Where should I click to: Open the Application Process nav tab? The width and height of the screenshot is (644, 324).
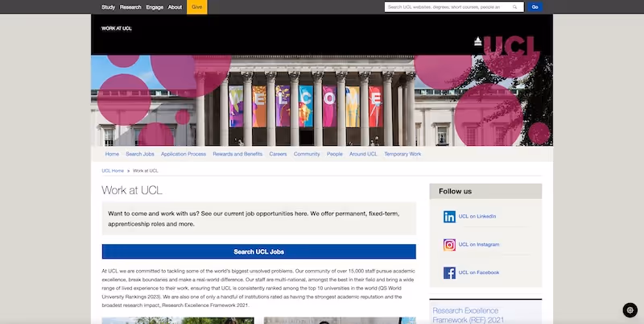[x=184, y=154]
